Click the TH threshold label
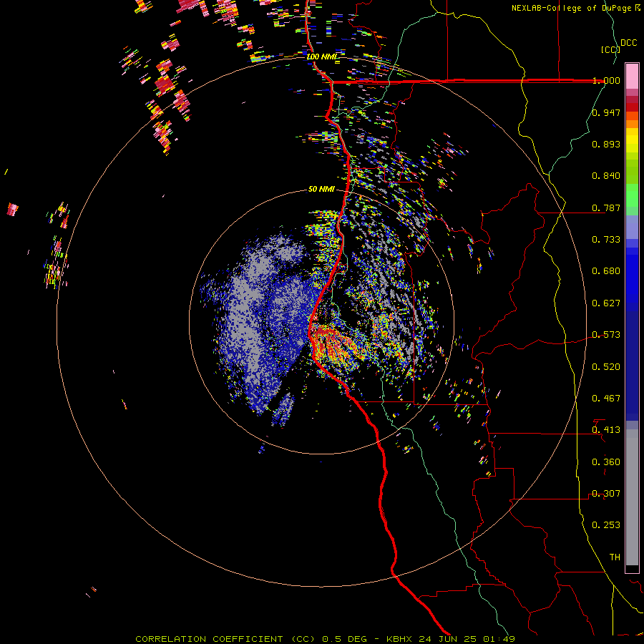The height and width of the screenshot is (644, 644). click(x=615, y=557)
